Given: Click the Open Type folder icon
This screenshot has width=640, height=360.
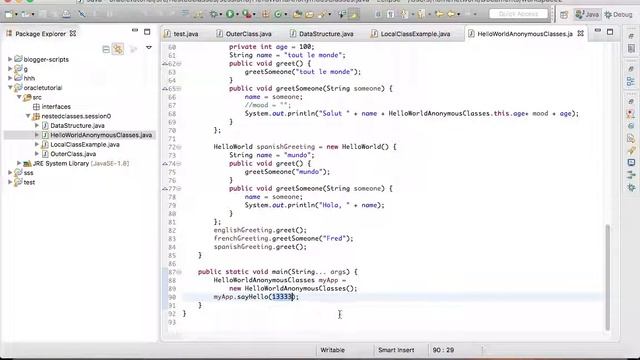Looking at the screenshot, I should click(x=297, y=14).
